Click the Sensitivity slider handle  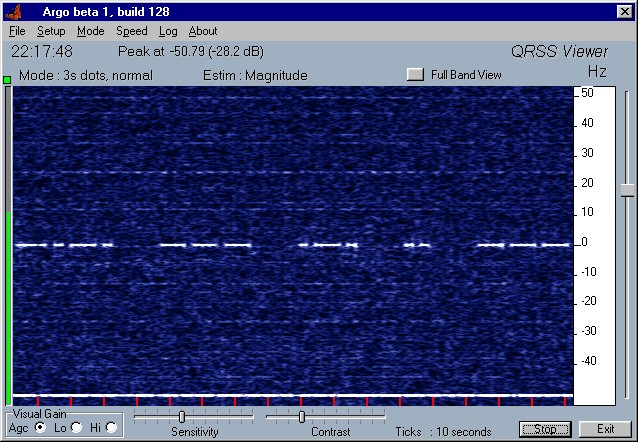click(x=181, y=417)
